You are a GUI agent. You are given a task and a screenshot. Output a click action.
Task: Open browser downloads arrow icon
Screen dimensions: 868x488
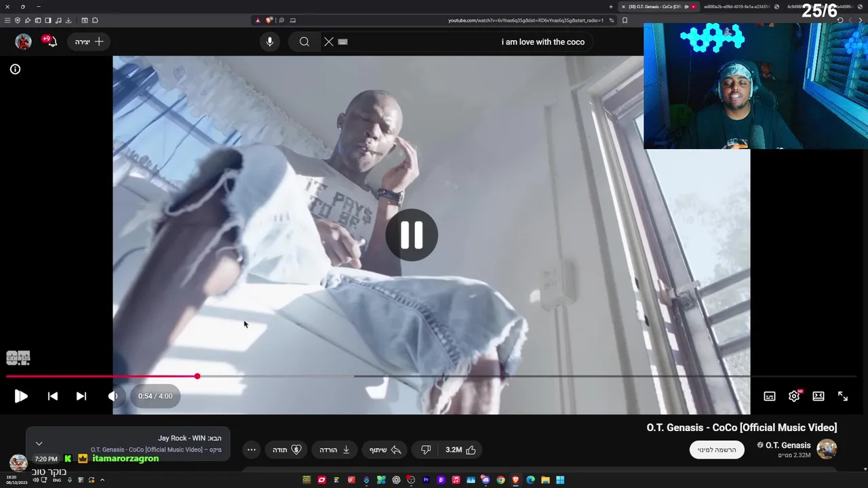(x=68, y=20)
